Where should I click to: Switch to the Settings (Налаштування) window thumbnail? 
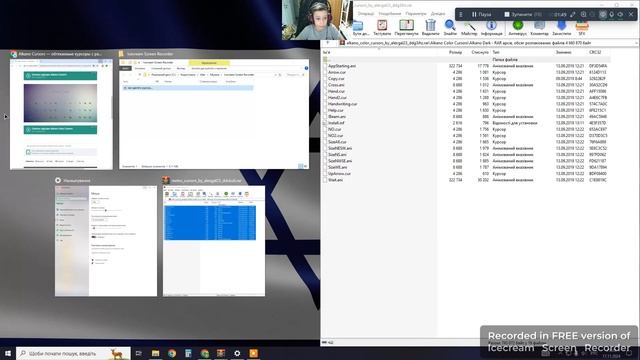106,241
